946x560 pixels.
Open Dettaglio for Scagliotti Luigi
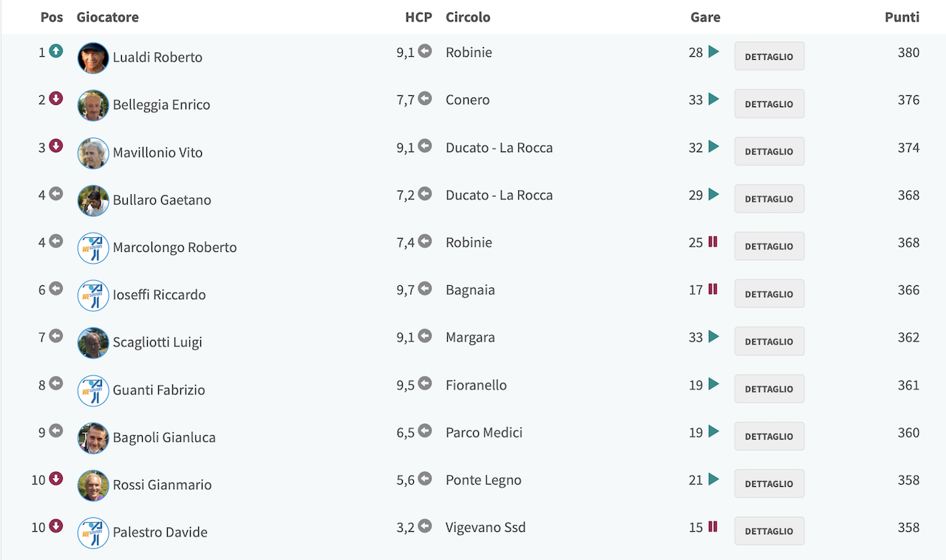point(769,341)
